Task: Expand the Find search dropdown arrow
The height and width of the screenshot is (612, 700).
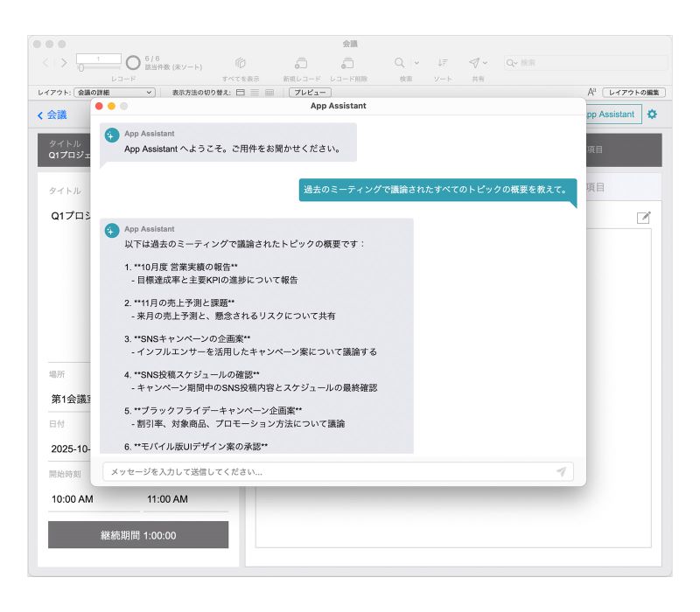Action: [x=416, y=63]
